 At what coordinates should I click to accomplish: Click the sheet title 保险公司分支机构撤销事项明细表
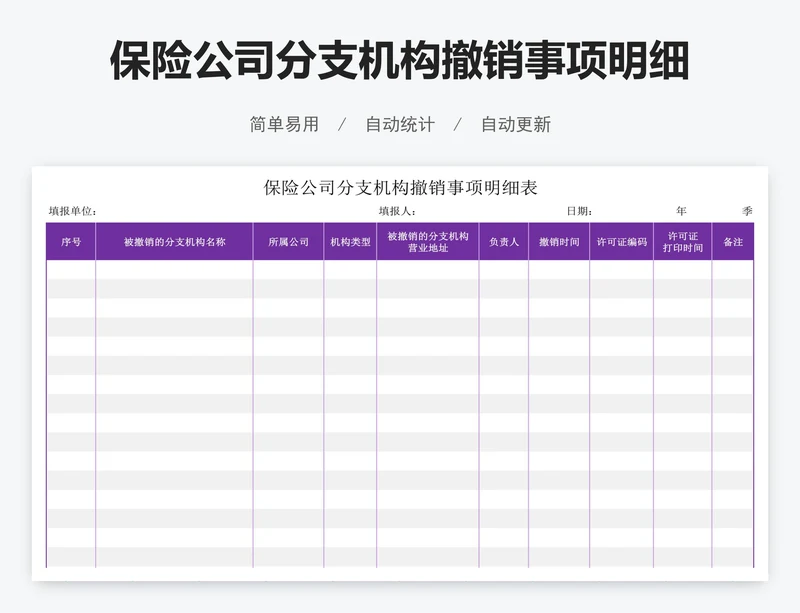coord(401,188)
